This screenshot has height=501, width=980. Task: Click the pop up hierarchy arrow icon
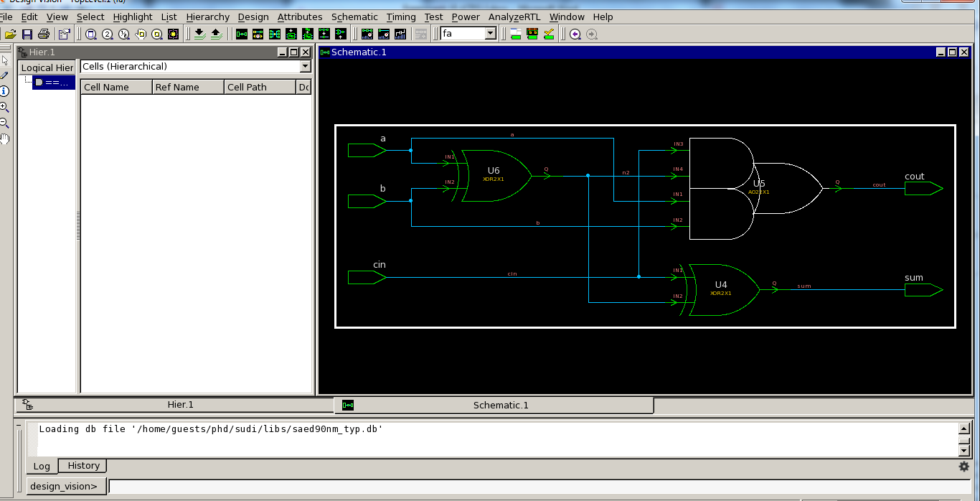(216, 34)
